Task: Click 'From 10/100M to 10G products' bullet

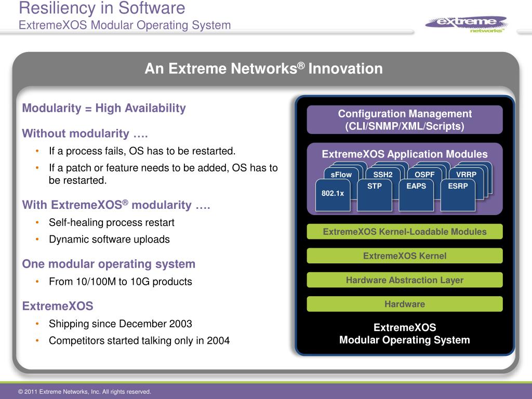Action: point(121,282)
